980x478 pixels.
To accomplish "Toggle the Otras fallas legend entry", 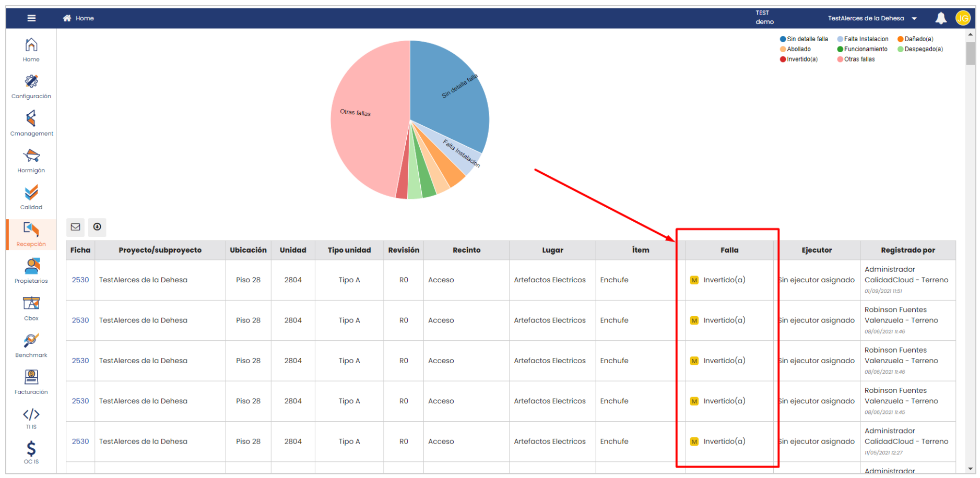I will point(856,59).
